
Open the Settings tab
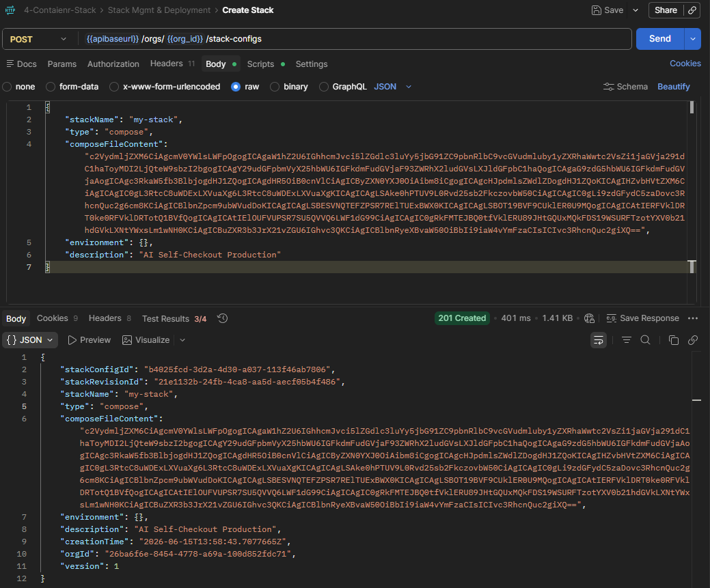(312, 64)
